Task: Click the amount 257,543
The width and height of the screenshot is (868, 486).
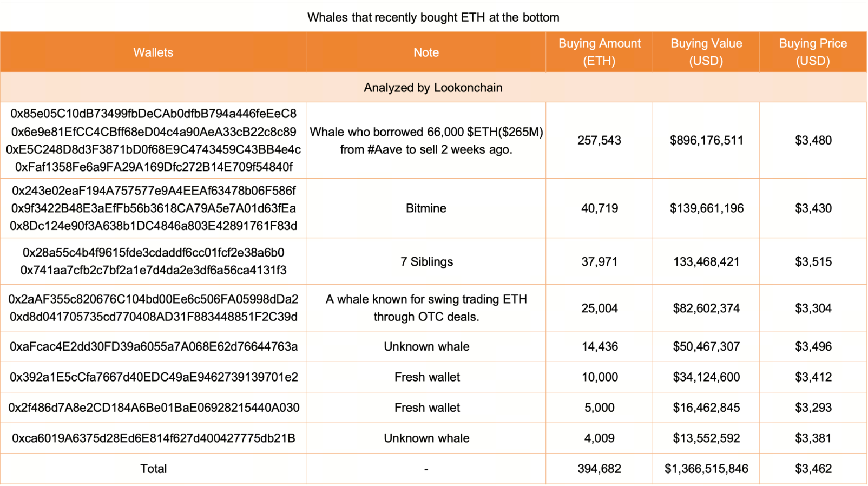Action: (599, 141)
